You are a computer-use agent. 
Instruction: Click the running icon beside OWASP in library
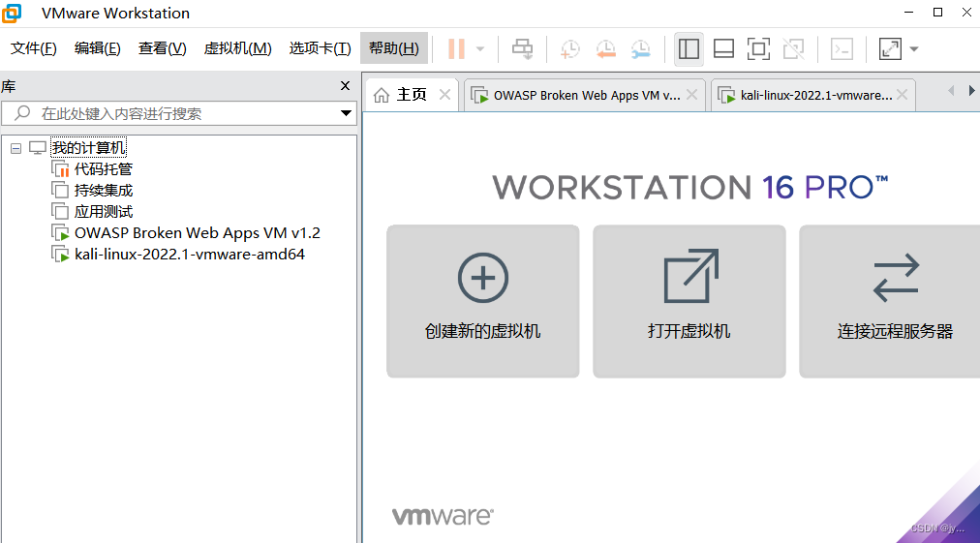tap(61, 233)
